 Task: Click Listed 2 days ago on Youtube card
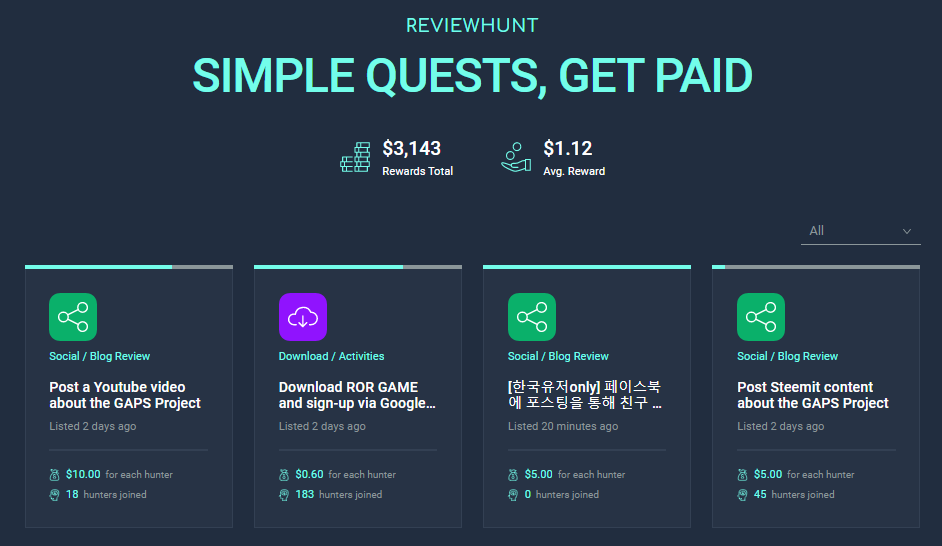pyautogui.click(x=93, y=426)
